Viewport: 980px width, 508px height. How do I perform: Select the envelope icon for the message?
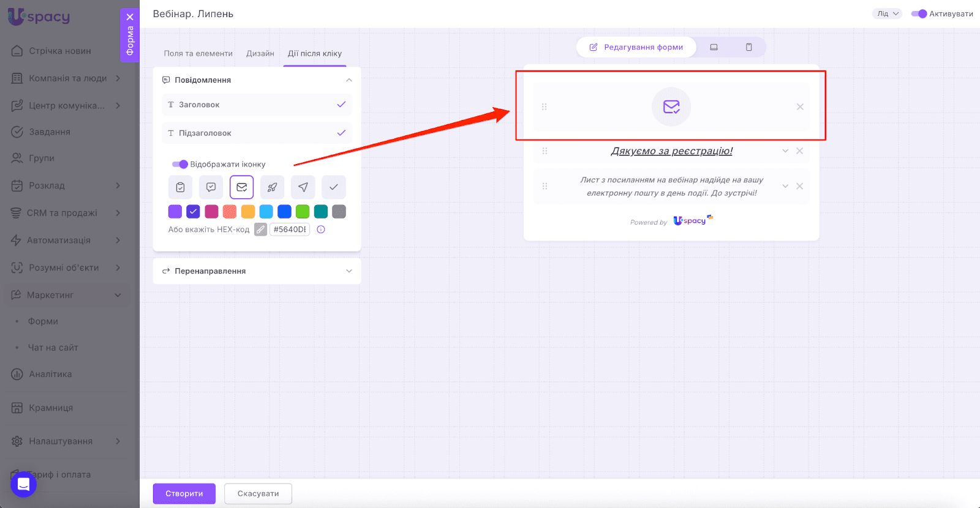point(241,187)
